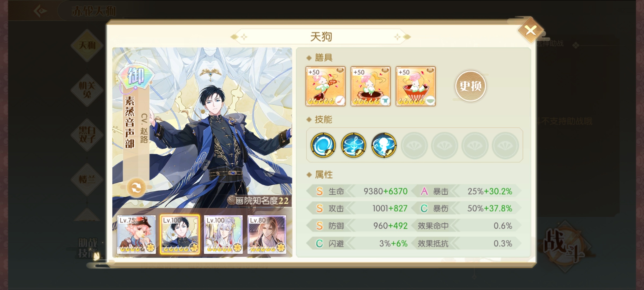Switch to the 天狗 side tab
The width and height of the screenshot is (644, 290).
point(87,45)
